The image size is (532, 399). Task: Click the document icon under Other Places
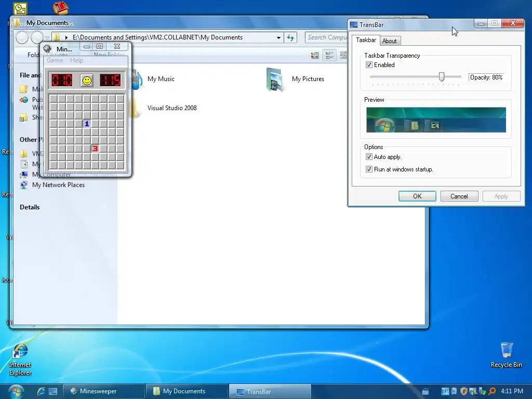pyautogui.click(x=24, y=164)
